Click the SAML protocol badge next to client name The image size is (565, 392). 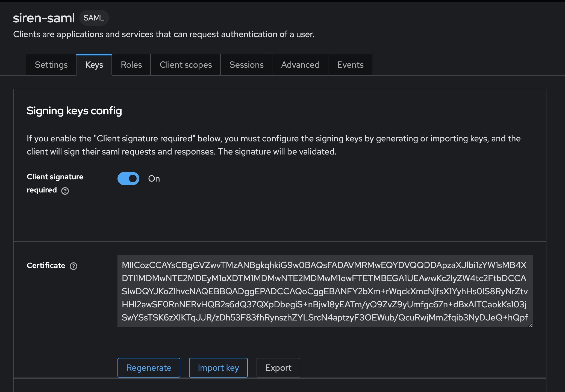[x=94, y=17]
